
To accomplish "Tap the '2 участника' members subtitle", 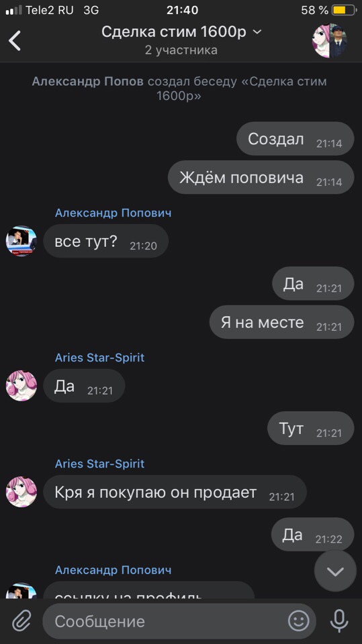I will tap(181, 50).
